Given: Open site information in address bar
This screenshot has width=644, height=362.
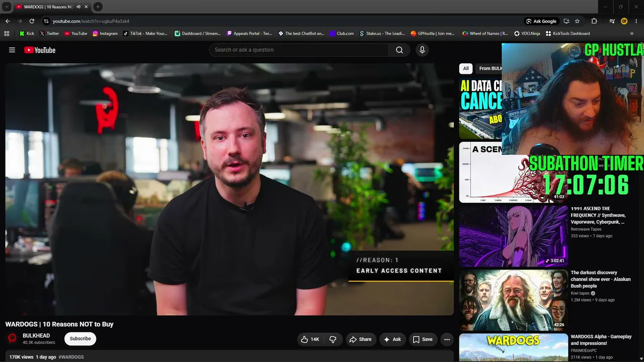Looking at the screenshot, I should 46,21.
